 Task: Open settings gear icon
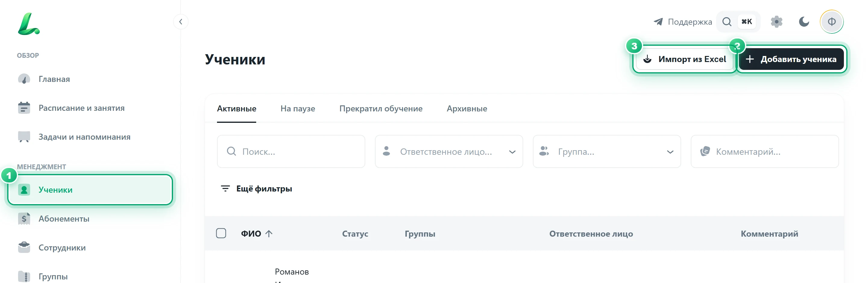(776, 22)
